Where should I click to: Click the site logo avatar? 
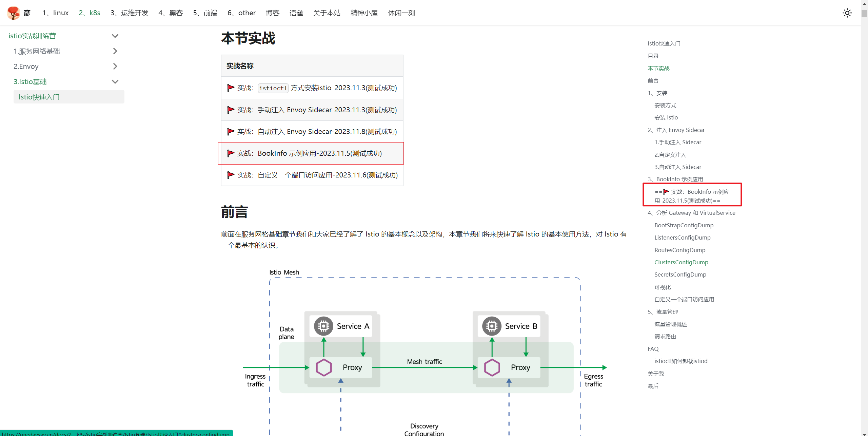(x=14, y=13)
